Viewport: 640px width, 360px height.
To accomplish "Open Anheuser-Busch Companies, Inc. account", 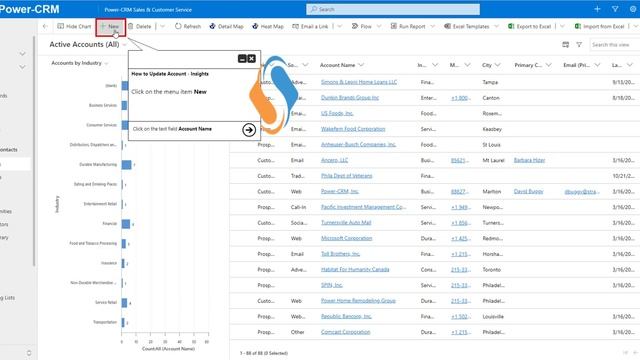I will pyautogui.click(x=358, y=144).
